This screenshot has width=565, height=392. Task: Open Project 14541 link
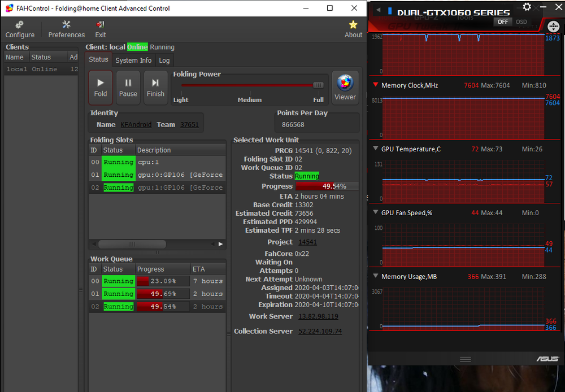coord(307,242)
